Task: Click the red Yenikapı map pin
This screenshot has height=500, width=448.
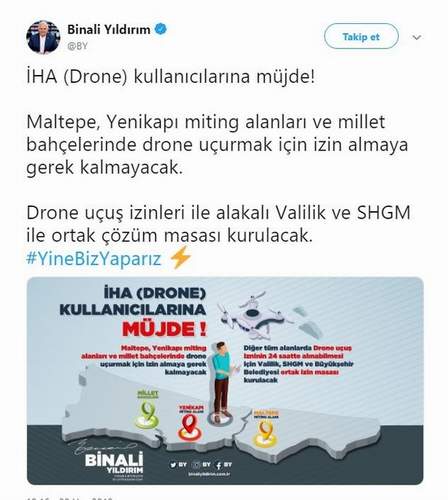Action: [x=190, y=424]
